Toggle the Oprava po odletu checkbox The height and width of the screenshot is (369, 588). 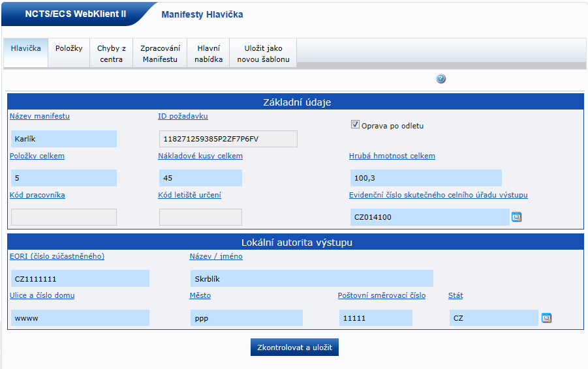pos(356,125)
